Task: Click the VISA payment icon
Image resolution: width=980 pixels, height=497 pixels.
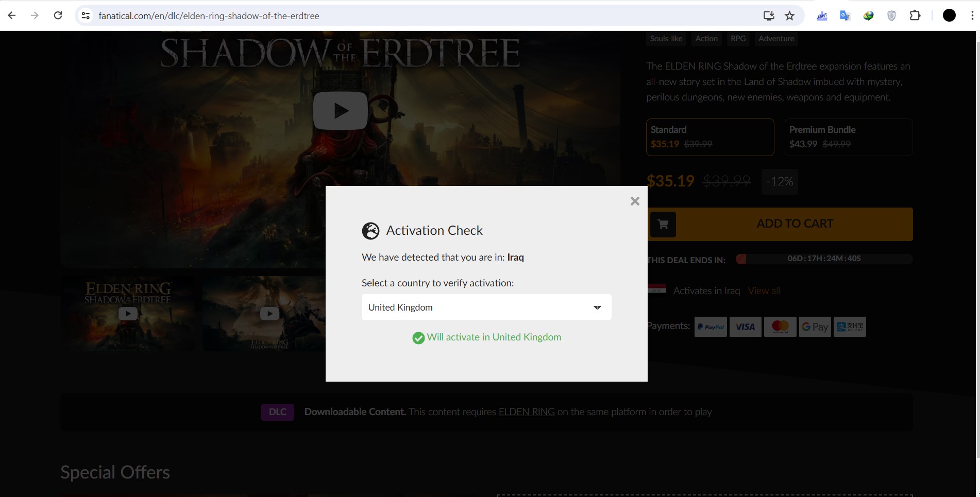Action: pyautogui.click(x=745, y=327)
